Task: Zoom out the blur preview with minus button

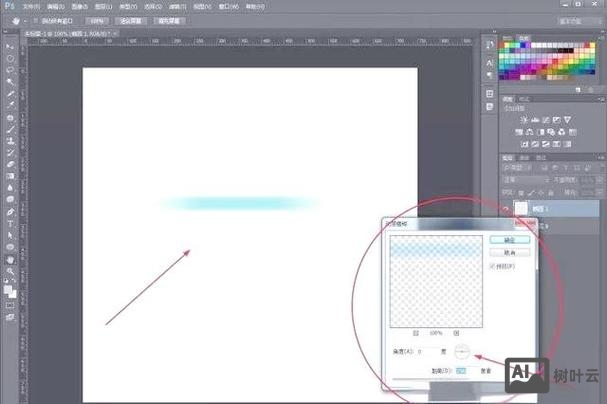Action: tap(417, 331)
